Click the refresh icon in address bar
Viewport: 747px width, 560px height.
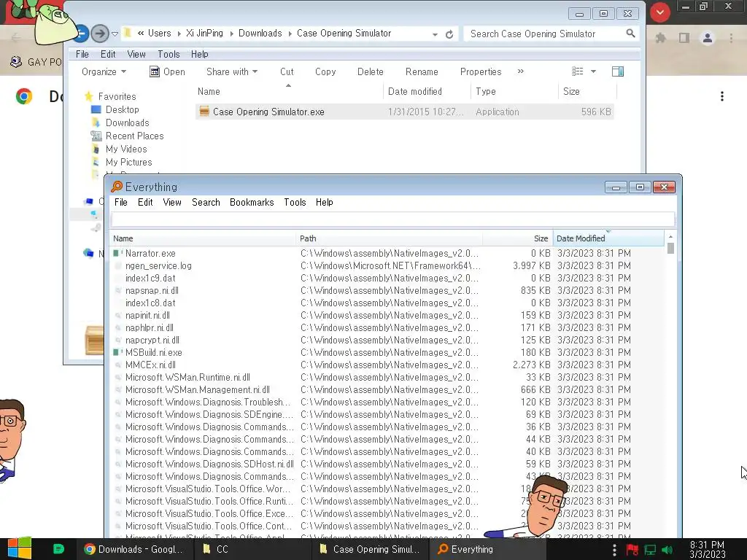pyautogui.click(x=449, y=34)
